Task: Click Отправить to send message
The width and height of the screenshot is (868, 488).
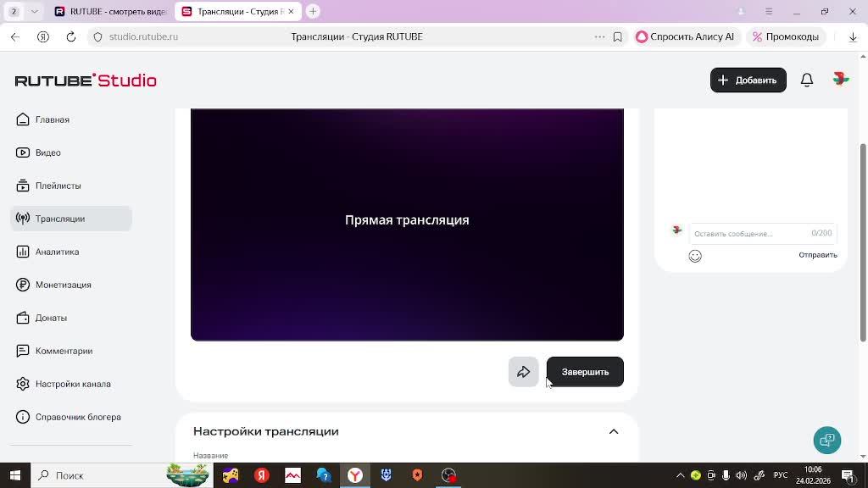Action: [818, 255]
